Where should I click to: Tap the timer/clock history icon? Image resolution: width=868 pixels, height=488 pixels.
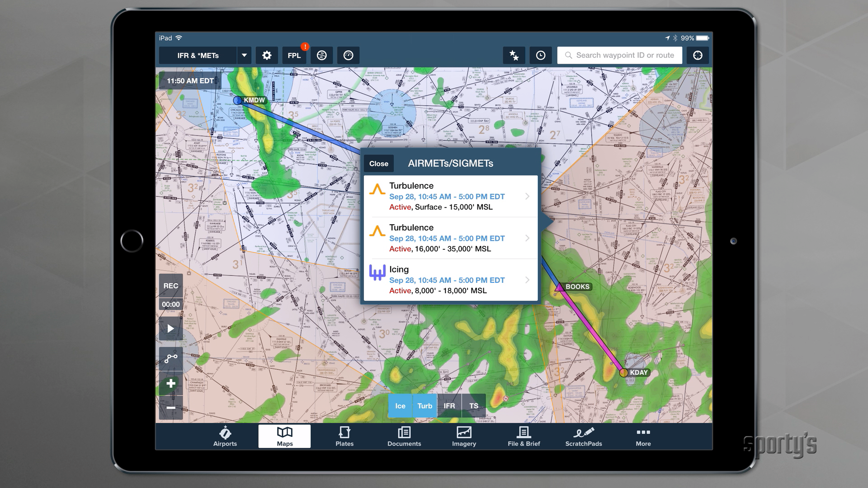coord(541,56)
